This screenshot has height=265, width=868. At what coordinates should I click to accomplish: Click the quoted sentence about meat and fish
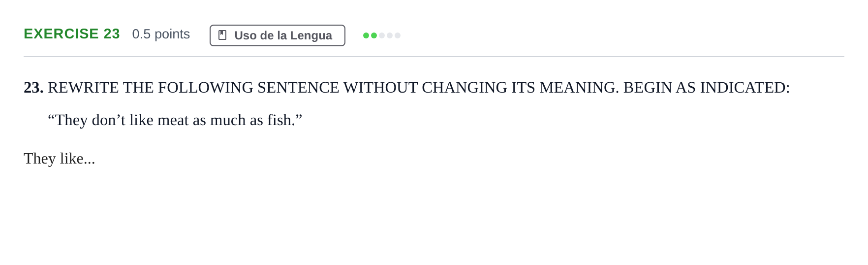pos(175,120)
